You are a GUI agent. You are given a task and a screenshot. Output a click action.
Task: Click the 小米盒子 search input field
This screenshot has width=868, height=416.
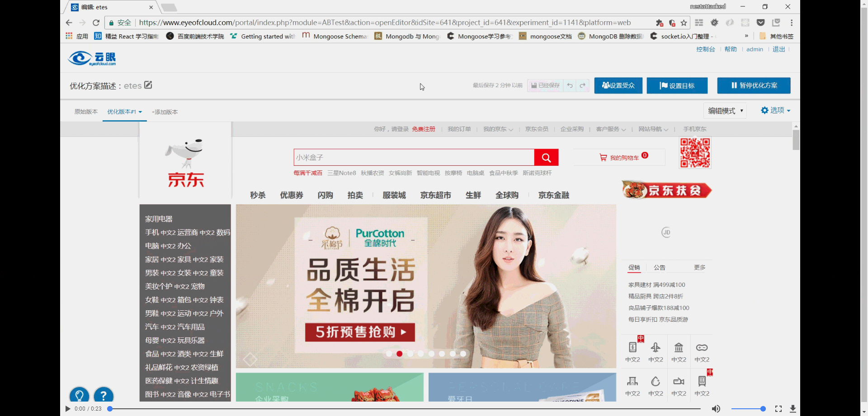414,157
